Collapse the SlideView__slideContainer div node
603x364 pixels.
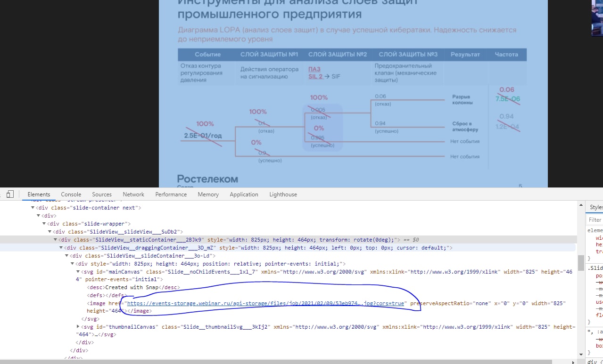[x=67, y=256]
